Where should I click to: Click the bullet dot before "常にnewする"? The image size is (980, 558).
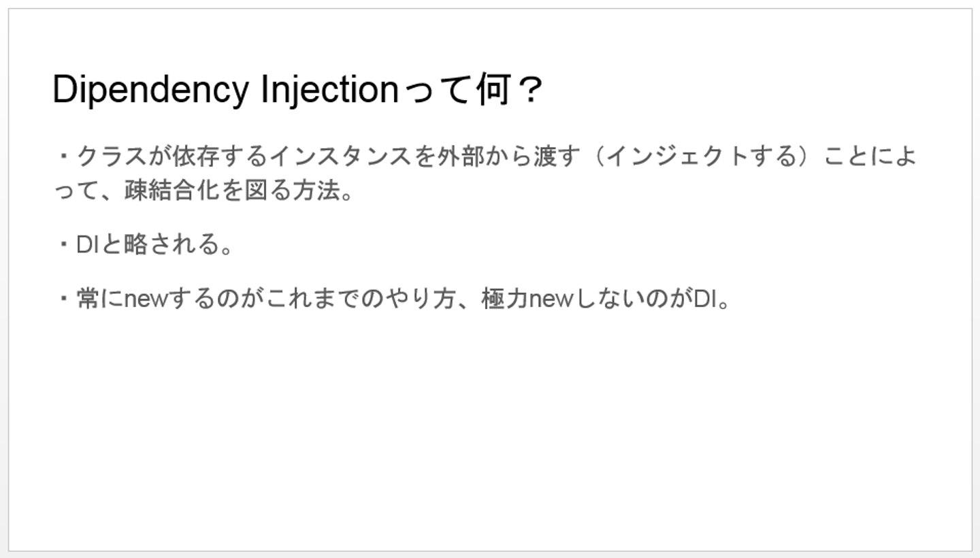[x=64, y=299]
